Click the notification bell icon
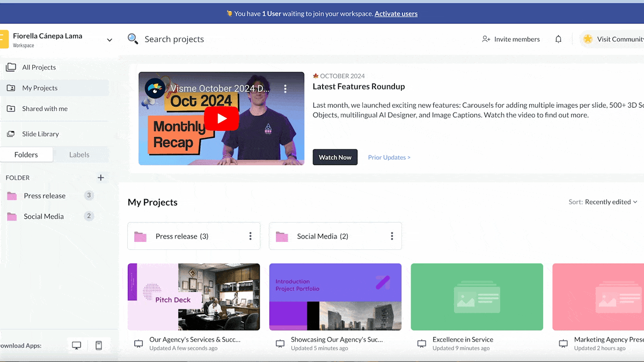 pyautogui.click(x=558, y=39)
